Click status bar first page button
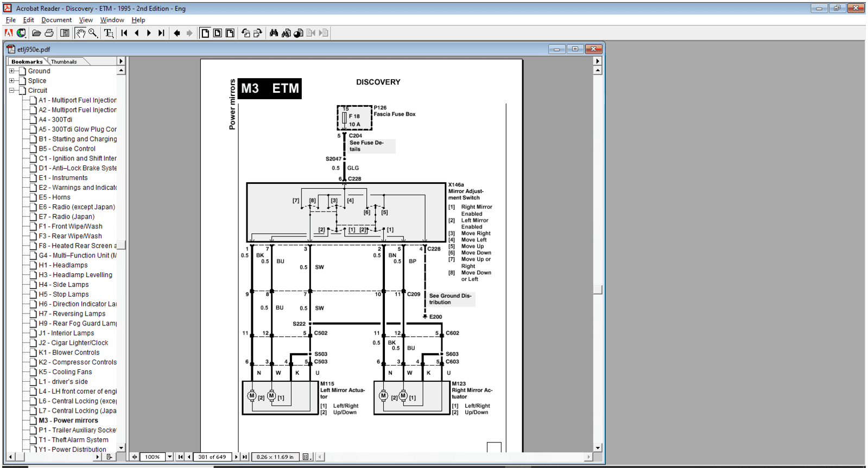 tap(180, 457)
